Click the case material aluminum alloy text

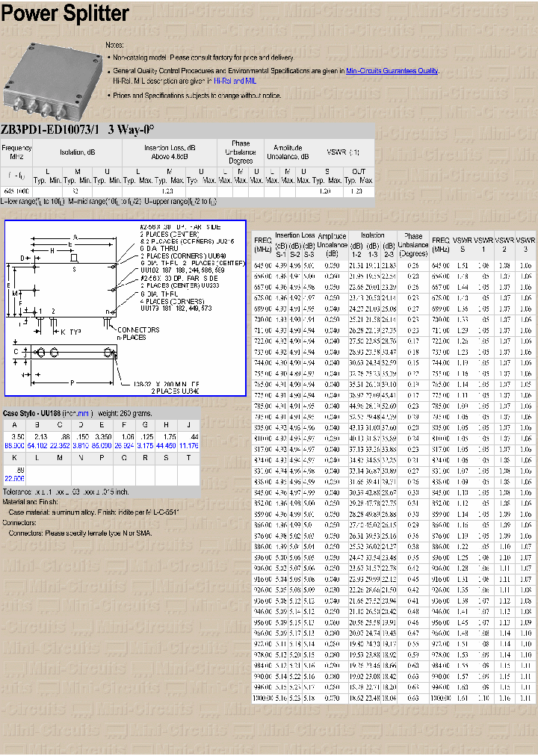(x=94, y=512)
